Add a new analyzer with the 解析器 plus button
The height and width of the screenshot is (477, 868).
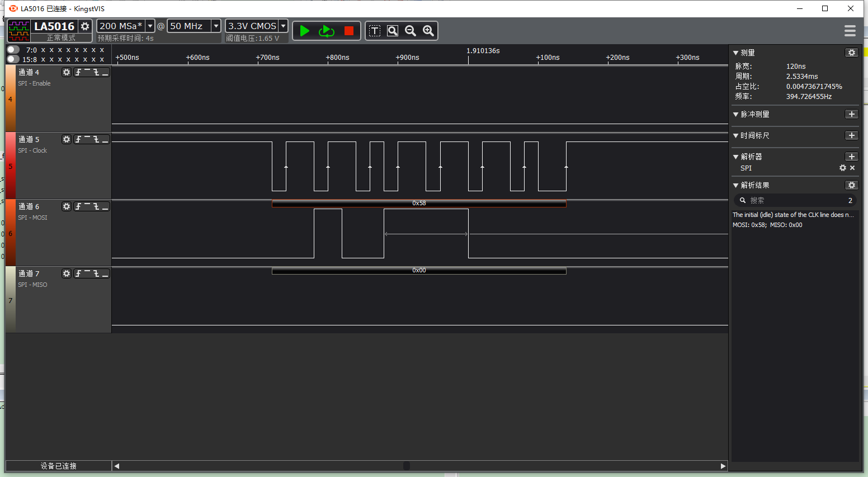pyautogui.click(x=851, y=156)
